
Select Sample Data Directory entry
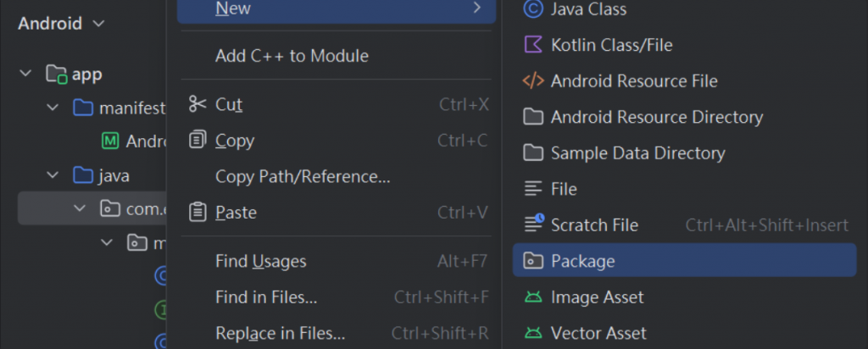tap(637, 153)
